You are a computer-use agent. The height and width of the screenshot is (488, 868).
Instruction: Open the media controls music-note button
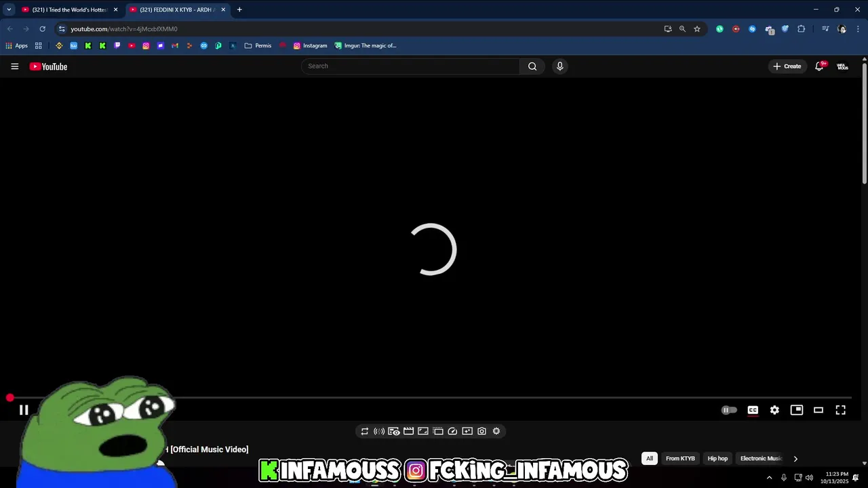(x=825, y=29)
